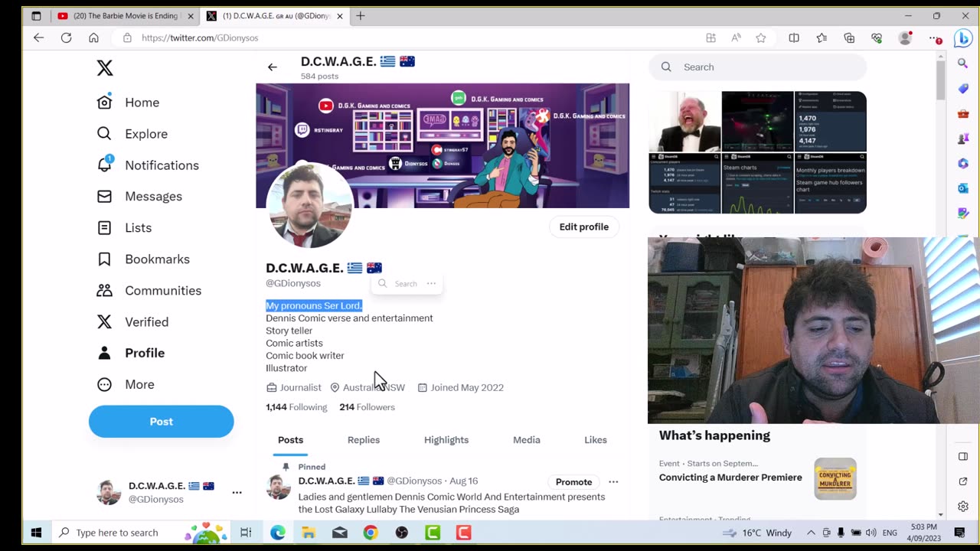
Task: Click Promote on the pinned post
Action: pos(573,482)
